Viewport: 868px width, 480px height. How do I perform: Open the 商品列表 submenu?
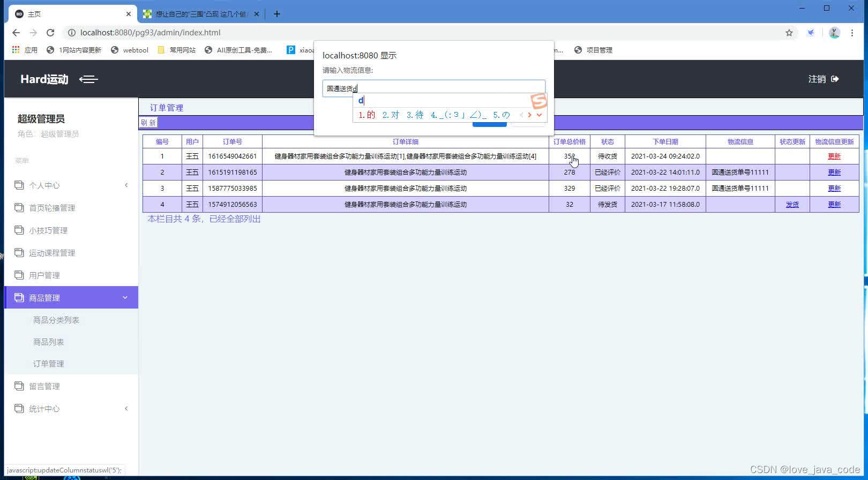point(49,342)
